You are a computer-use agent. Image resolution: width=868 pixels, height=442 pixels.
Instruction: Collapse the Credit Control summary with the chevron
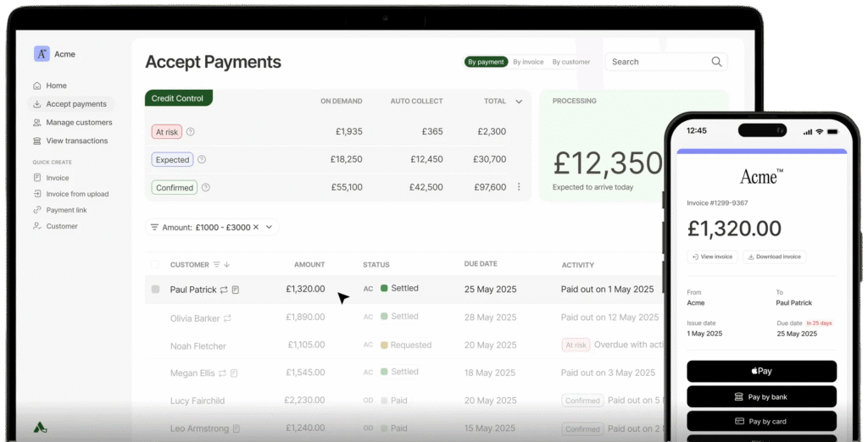[519, 102]
